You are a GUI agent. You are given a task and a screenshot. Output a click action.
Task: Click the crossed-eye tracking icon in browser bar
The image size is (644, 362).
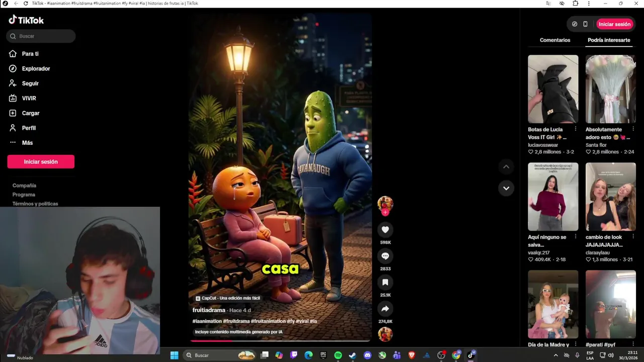pos(562,3)
